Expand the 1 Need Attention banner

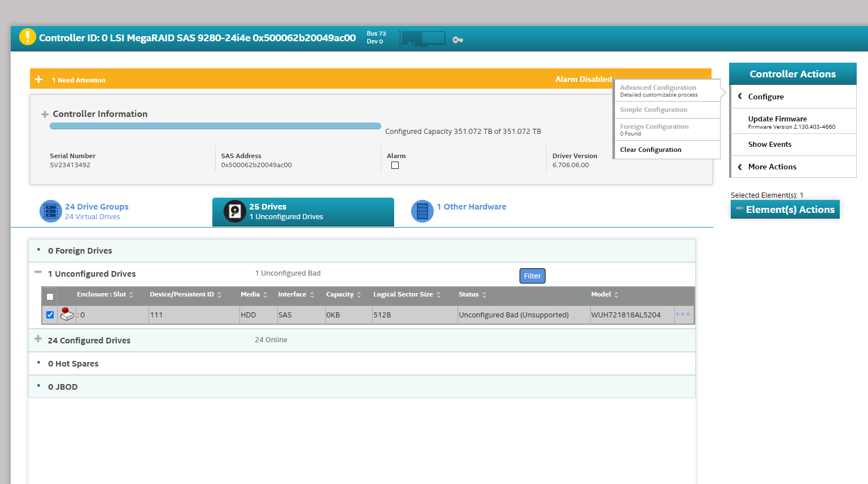pyautogui.click(x=39, y=80)
